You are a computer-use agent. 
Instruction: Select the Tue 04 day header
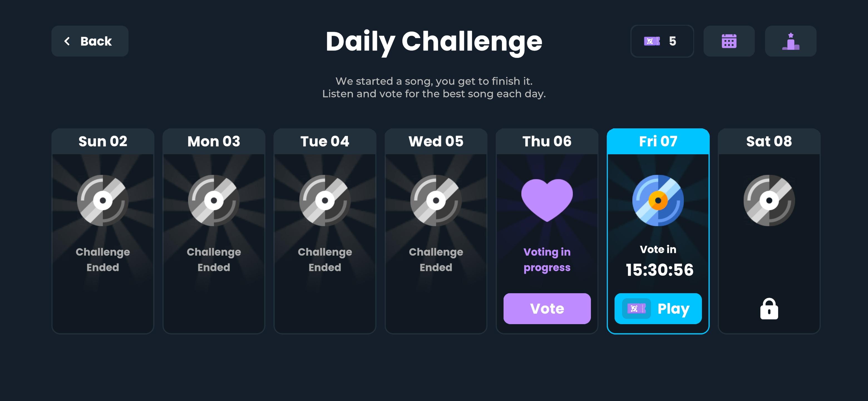pyautogui.click(x=325, y=141)
